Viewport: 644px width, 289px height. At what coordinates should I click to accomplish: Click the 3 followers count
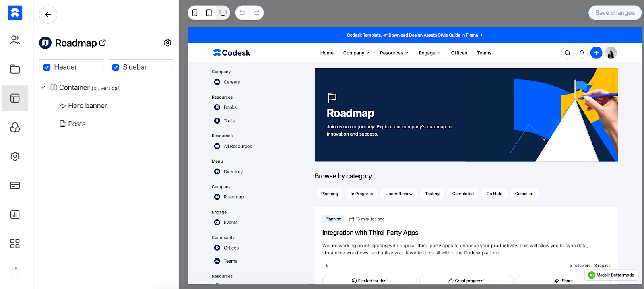tap(580, 266)
